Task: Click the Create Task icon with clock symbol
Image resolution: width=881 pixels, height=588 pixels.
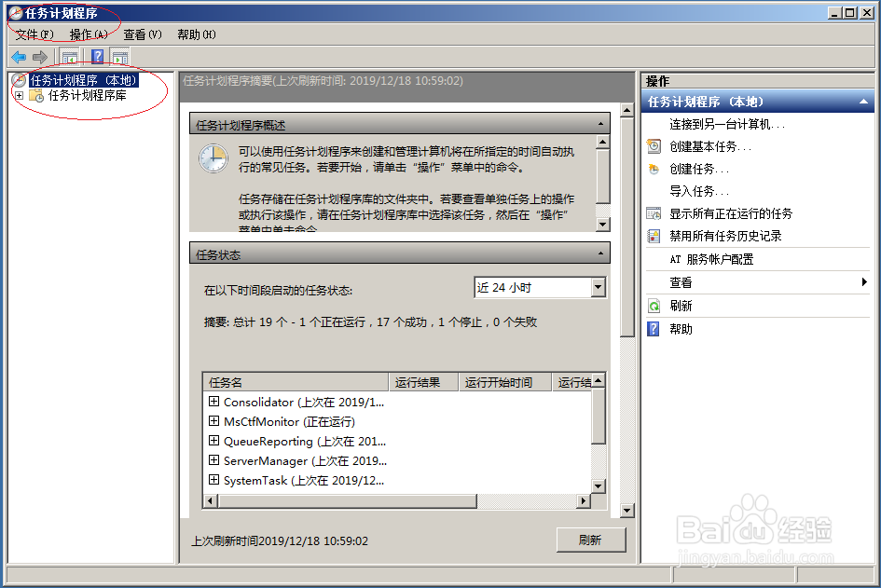Action: 655,169
